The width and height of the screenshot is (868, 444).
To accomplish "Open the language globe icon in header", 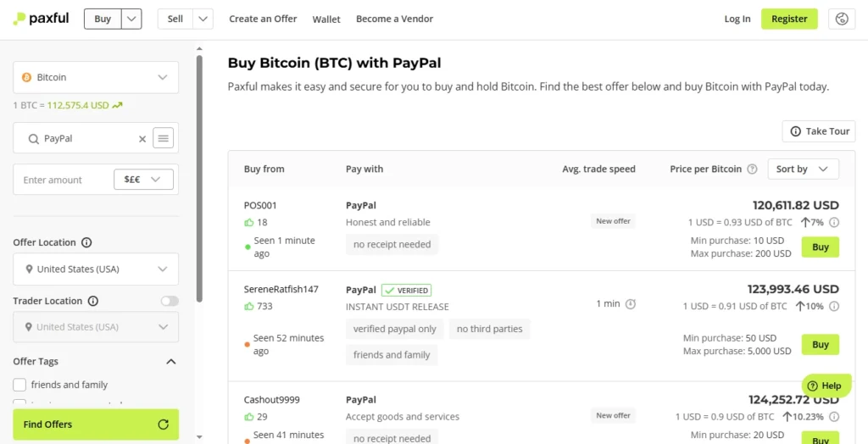I will point(841,19).
